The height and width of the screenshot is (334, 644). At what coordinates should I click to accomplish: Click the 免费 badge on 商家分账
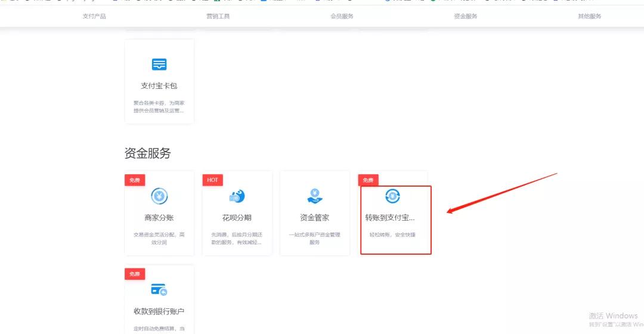pos(135,180)
